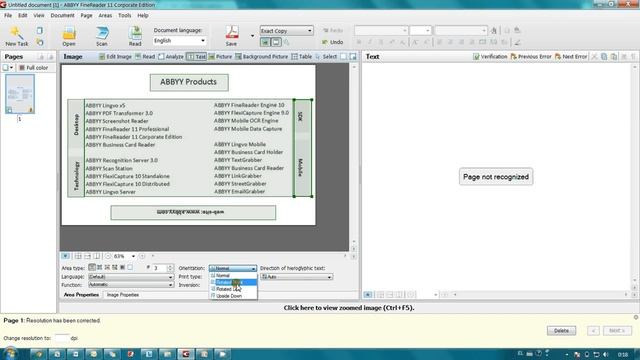The height and width of the screenshot is (360, 640).
Task: Open the Document language English dropdown
Action: pos(179,40)
